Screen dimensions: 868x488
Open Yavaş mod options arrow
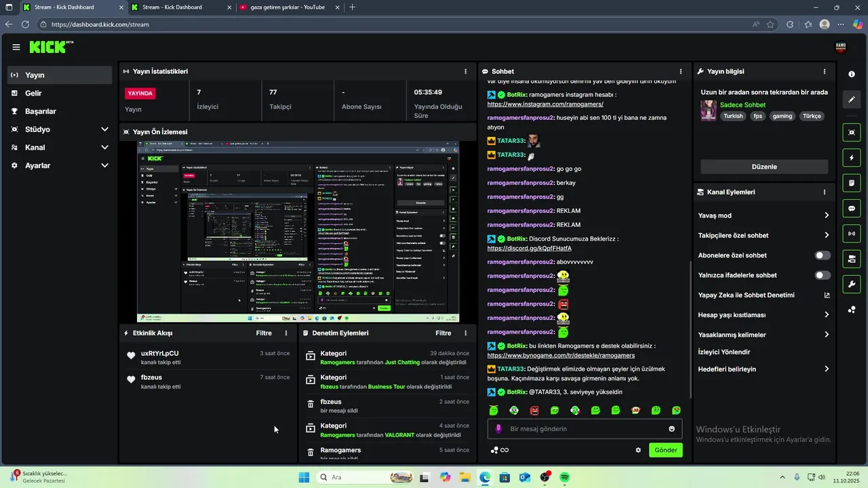827,216
